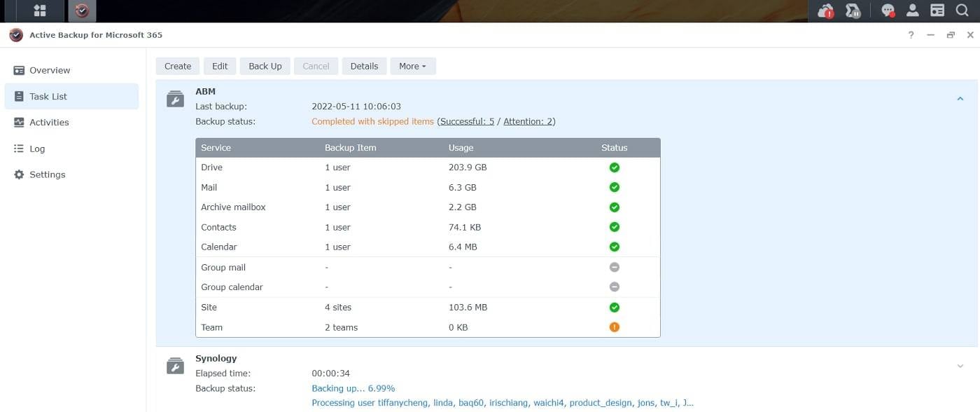
Task: Click the green status icon for Site
Action: coord(614,307)
